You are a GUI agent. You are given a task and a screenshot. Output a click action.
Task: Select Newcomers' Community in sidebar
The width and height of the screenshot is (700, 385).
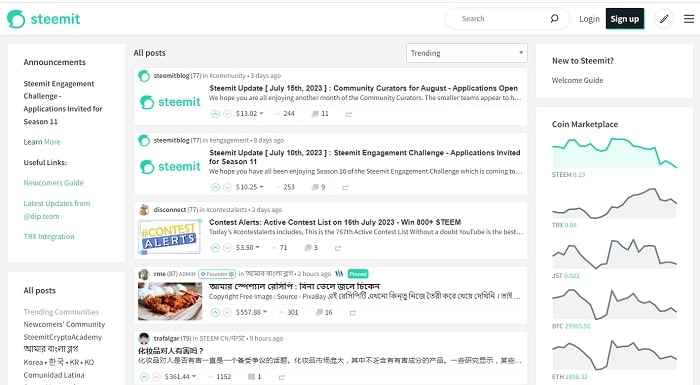(64, 324)
